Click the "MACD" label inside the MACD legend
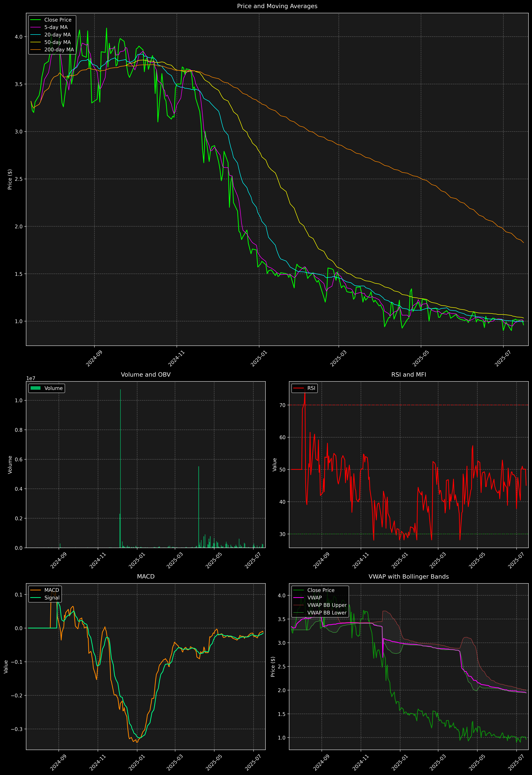Screen dimensions: 532x775 52,590
